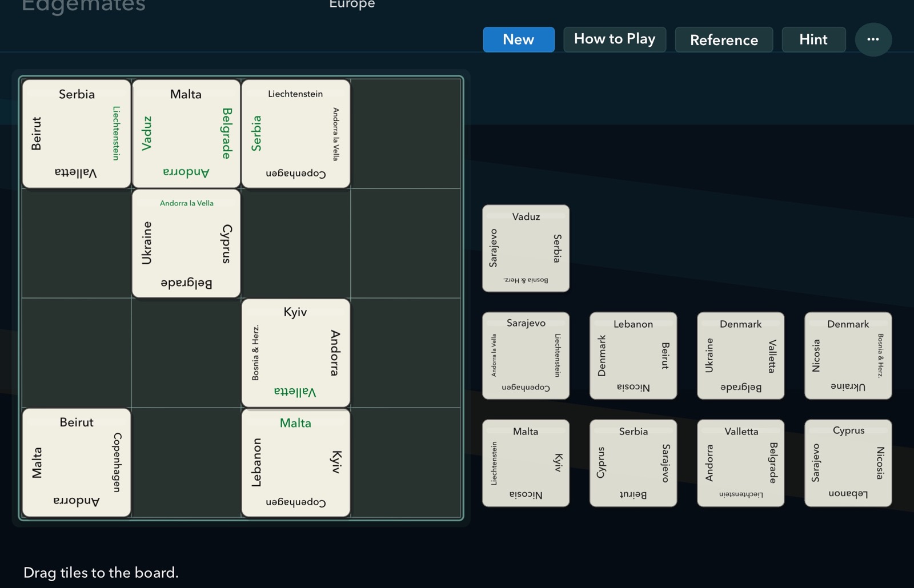Click the New puzzle button
Screen dimensions: 914x588
coord(518,39)
